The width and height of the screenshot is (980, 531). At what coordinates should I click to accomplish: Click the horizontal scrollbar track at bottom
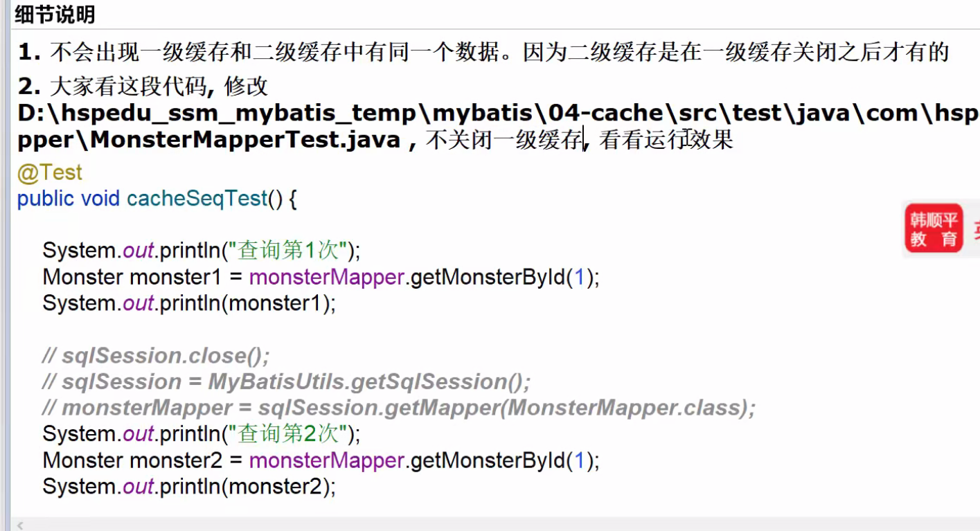coord(499,525)
